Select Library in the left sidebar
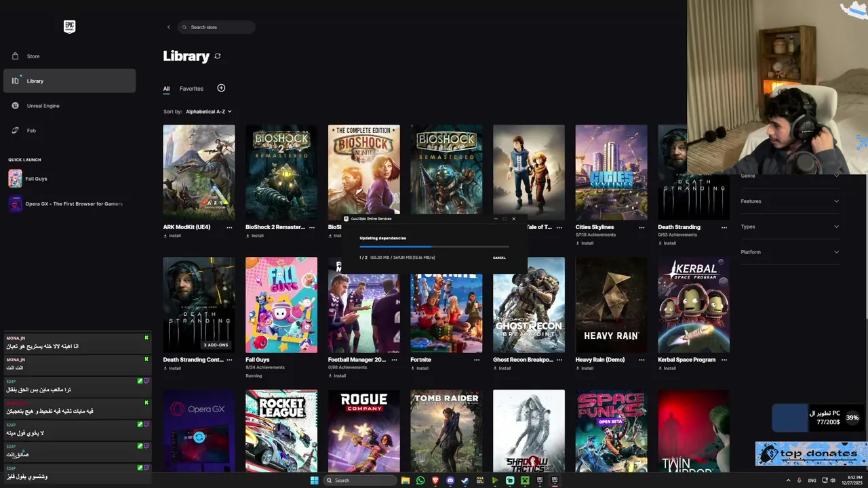This screenshot has width=868, height=488. point(69,81)
